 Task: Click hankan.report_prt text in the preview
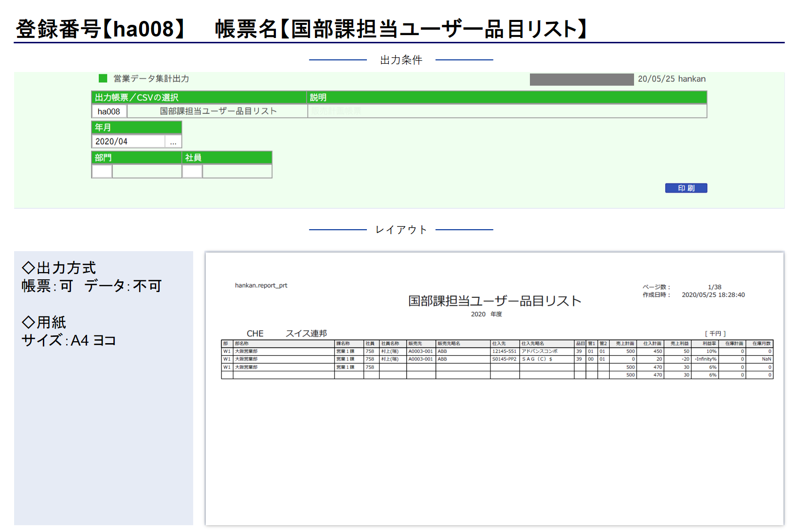[261, 285]
